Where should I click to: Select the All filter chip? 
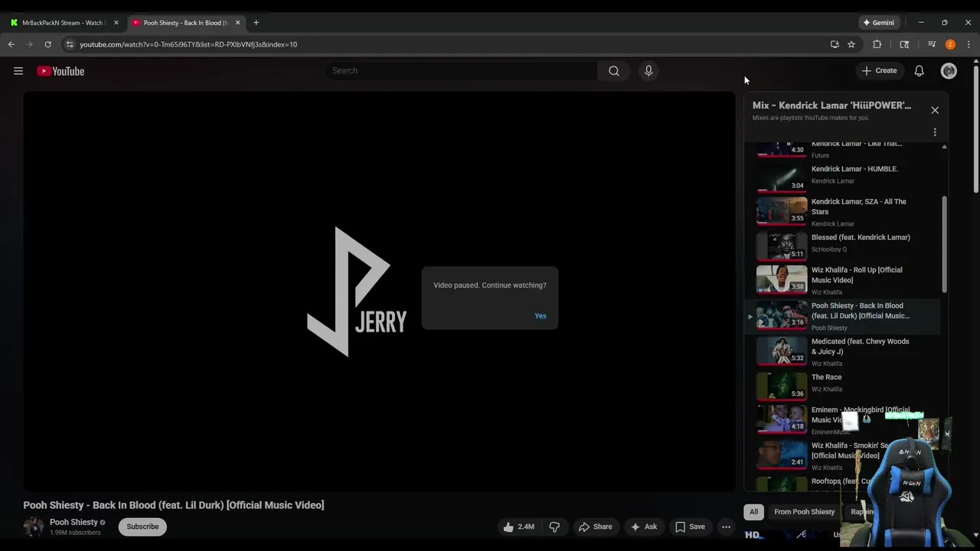click(753, 512)
